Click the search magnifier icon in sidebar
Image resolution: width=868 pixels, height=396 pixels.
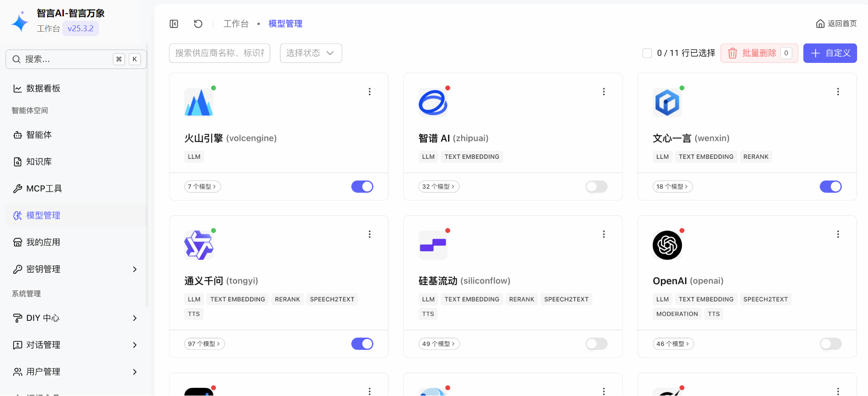pos(16,59)
